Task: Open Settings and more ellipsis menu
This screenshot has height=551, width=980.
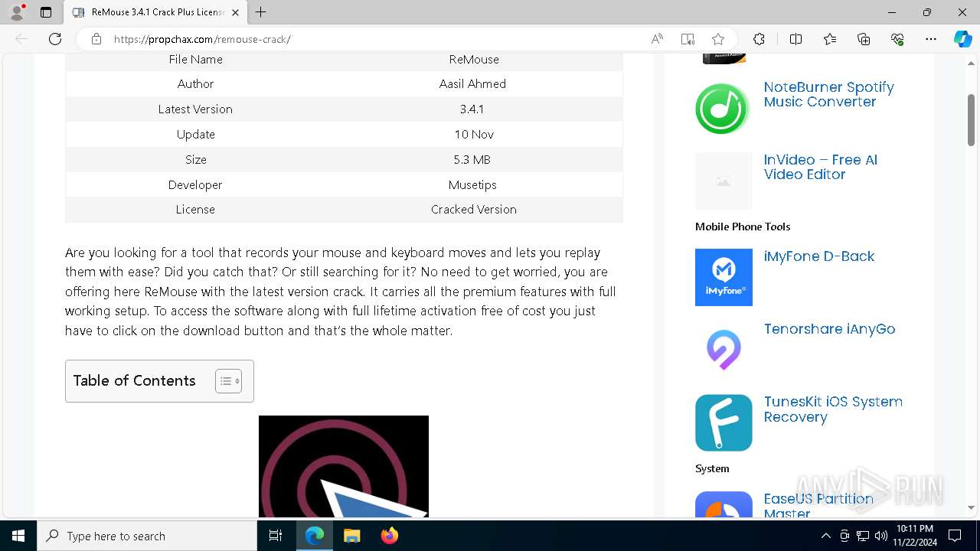Action: [x=931, y=39]
